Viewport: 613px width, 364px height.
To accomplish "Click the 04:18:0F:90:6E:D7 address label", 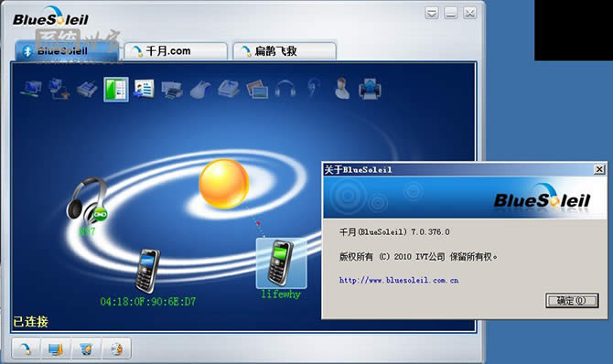I will click(x=148, y=302).
